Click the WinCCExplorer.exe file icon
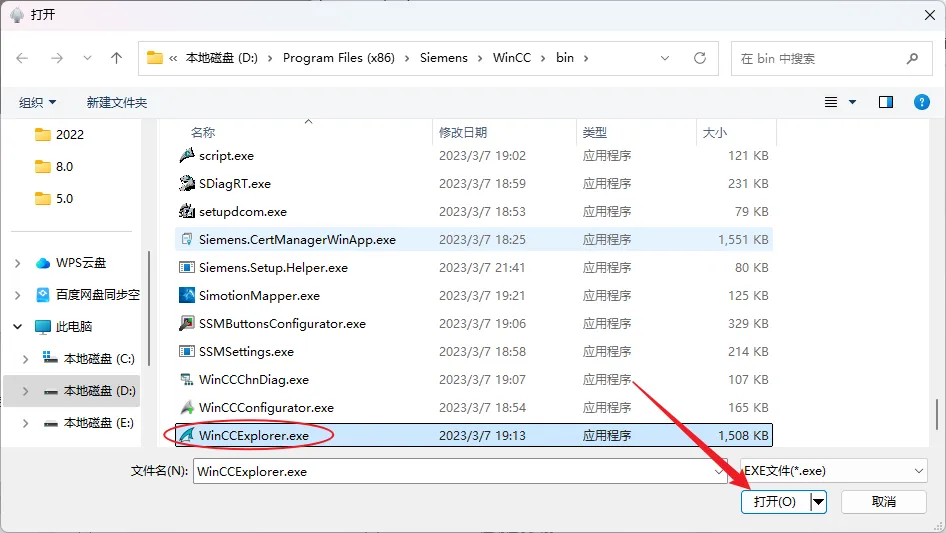This screenshot has width=946, height=533. (x=187, y=435)
